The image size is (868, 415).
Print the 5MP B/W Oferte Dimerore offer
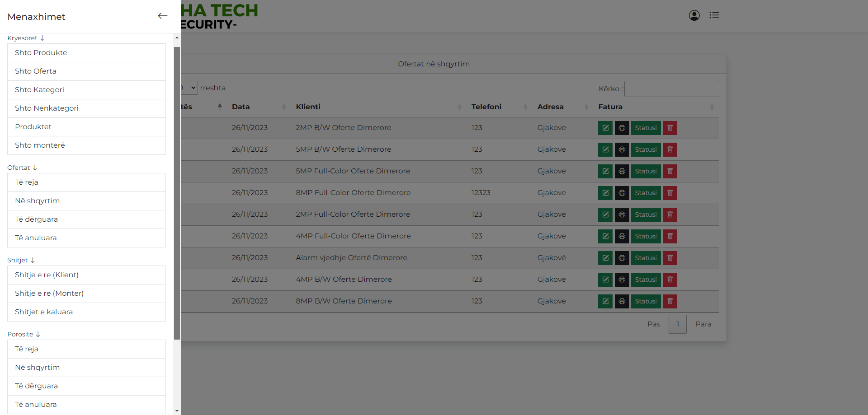coord(622,149)
